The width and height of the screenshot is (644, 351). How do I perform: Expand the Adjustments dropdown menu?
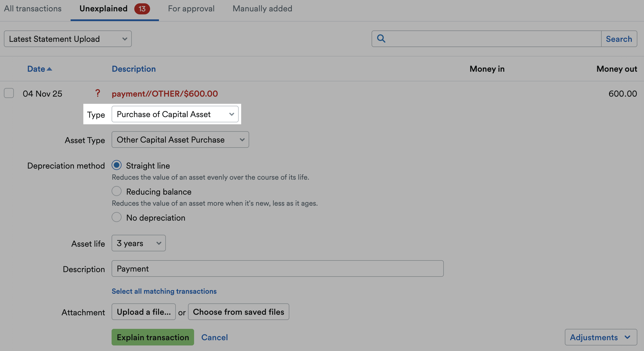click(601, 337)
